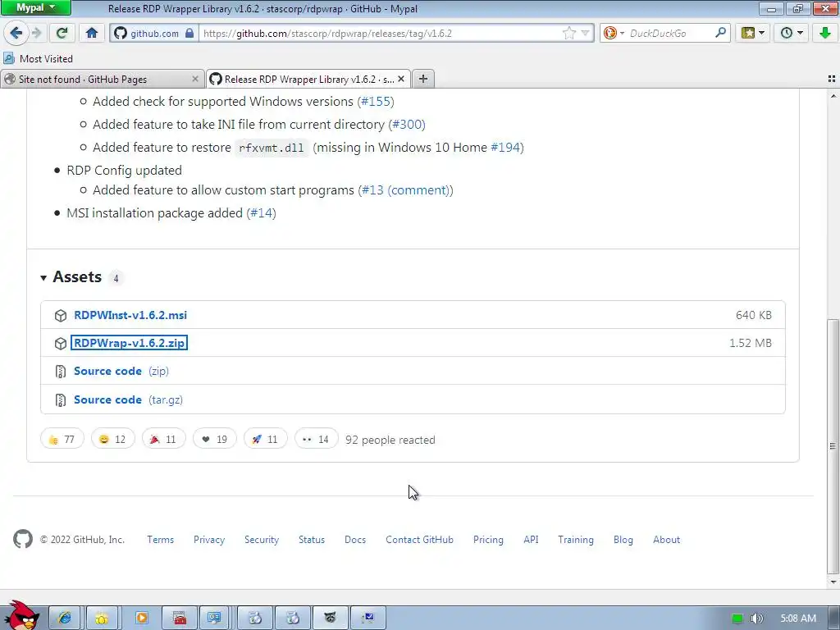
Task: Open issue #300 link
Action: click(407, 125)
